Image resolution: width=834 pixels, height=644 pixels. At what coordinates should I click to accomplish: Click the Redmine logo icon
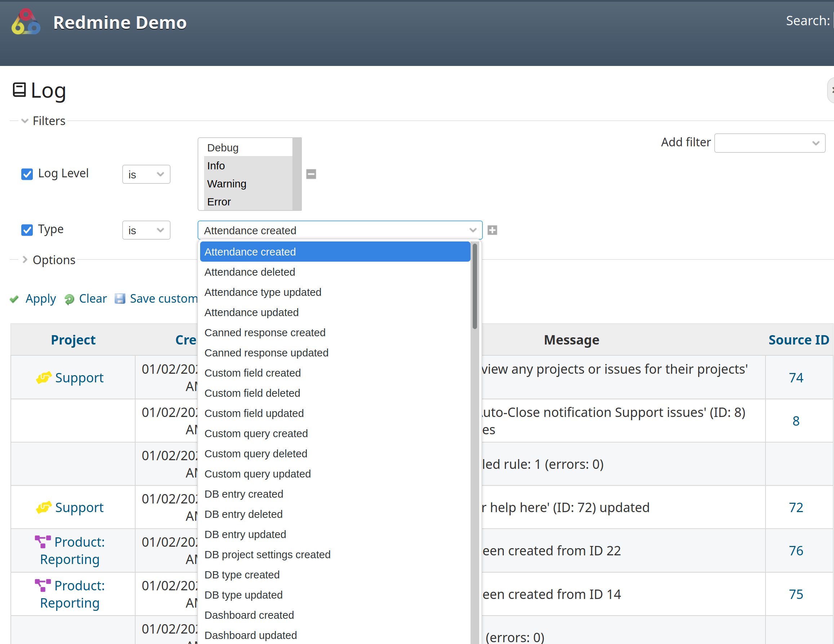[26, 22]
